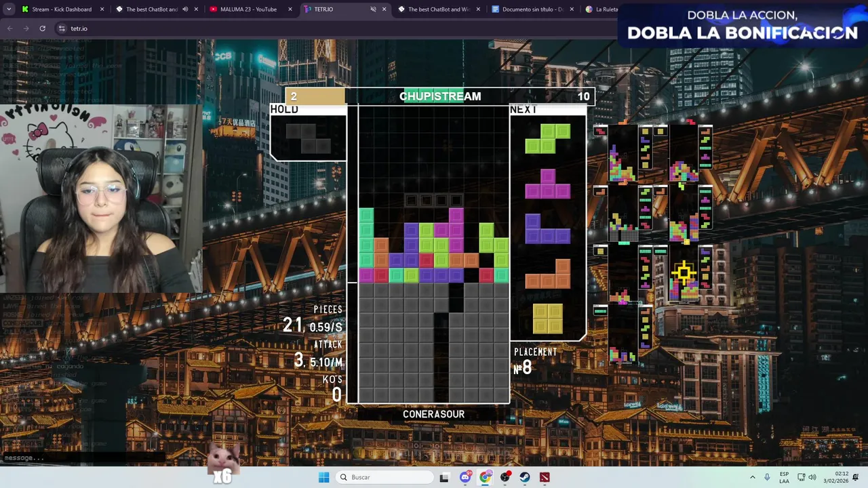
Task: Open network and volume quick settings
Action: pos(806,477)
